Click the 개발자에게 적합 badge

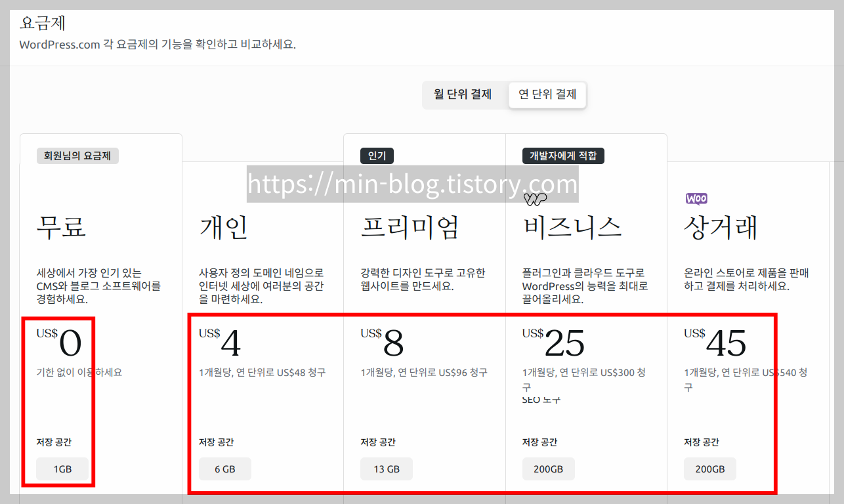(563, 156)
